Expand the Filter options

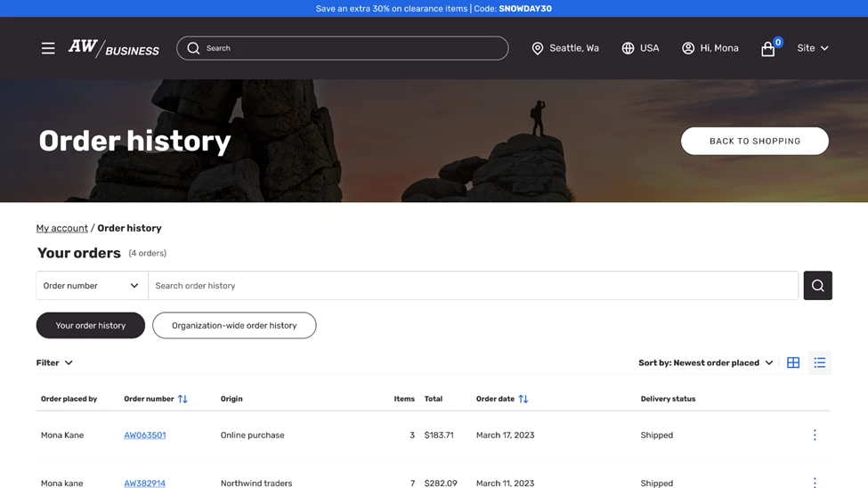click(x=54, y=363)
